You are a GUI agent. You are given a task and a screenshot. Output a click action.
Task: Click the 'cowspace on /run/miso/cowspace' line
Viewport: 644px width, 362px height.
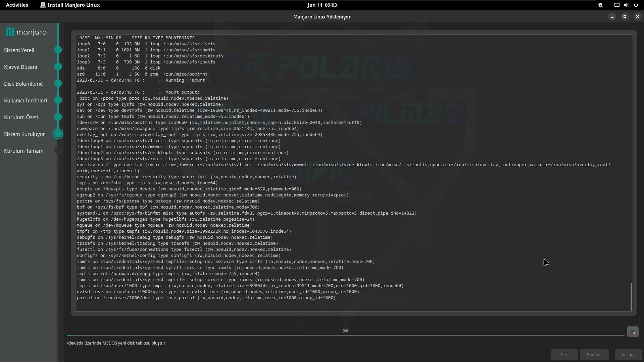188,129
